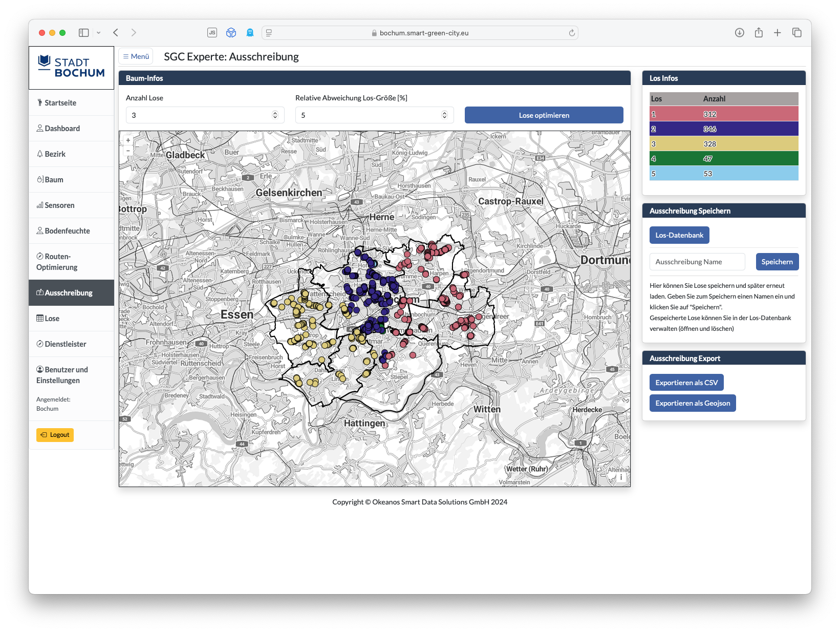Select the green Los 4 row
Viewport: 840px width, 632px height.
click(x=723, y=159)
